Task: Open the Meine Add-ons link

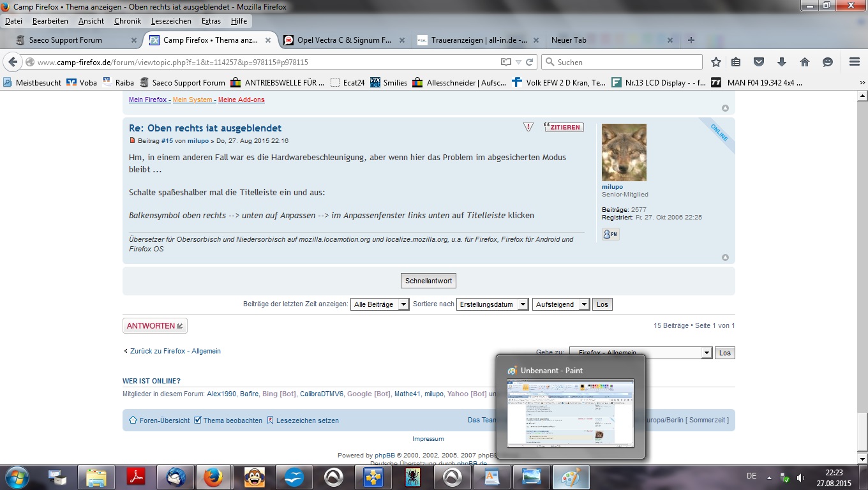Action: point(241,100)
